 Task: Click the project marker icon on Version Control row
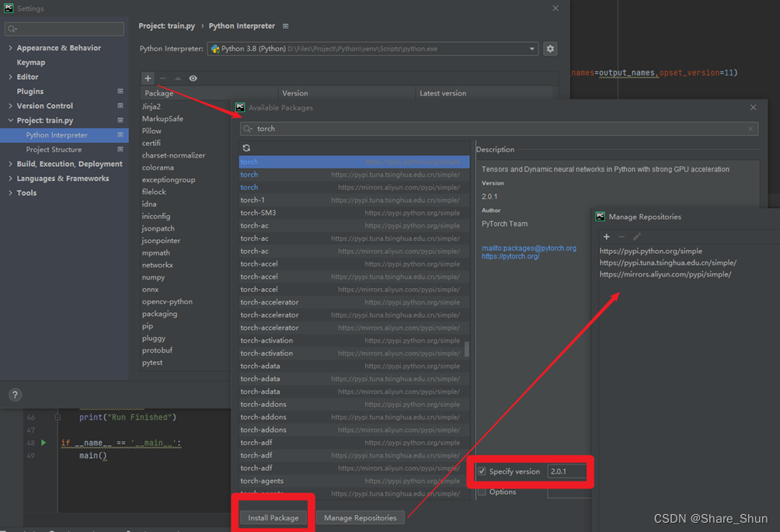pos(120,106)
